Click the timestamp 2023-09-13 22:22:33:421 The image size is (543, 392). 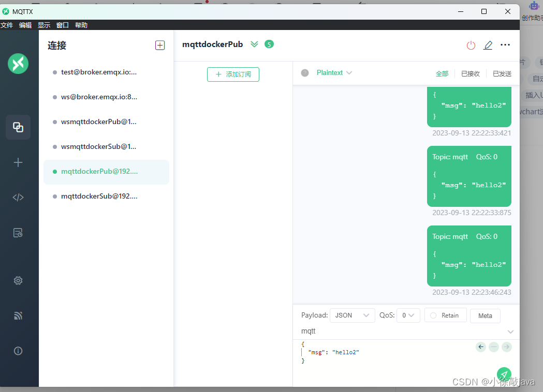[472, 133]
